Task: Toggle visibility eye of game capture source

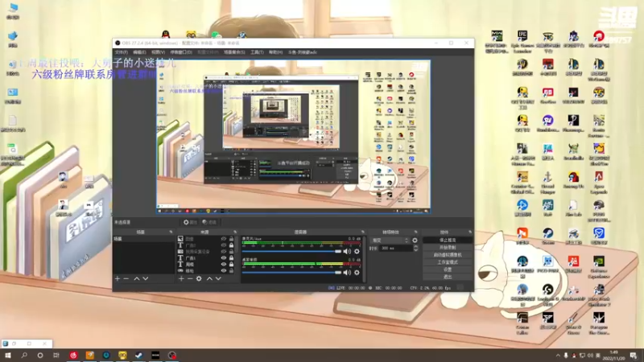Action: (224, 271)
